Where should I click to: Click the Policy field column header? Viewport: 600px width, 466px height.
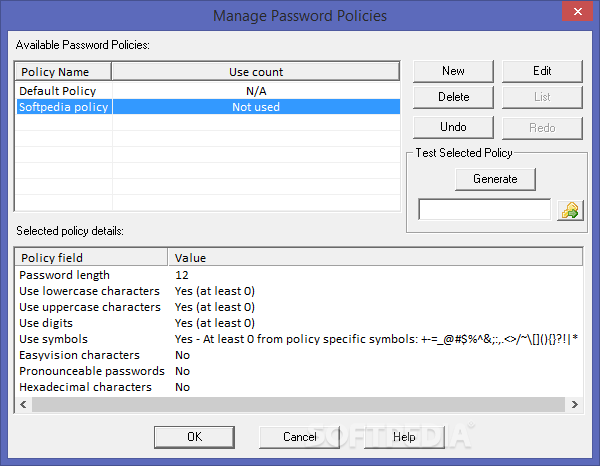point(91,257)
